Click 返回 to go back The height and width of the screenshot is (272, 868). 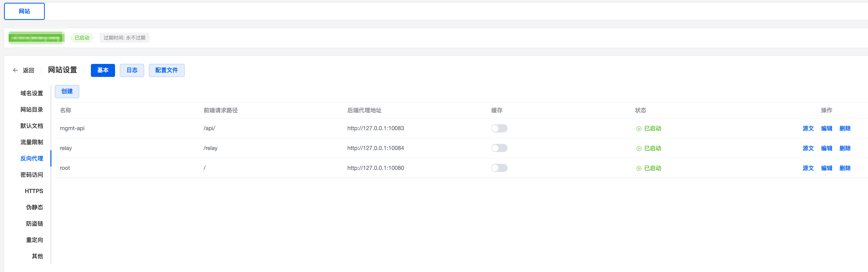[x=28, y=70]
